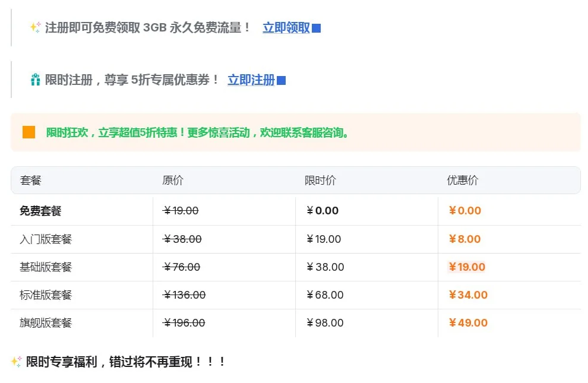Open the 立即领取 link
Screen dimensions: 588x383
(x=286, y=27)
